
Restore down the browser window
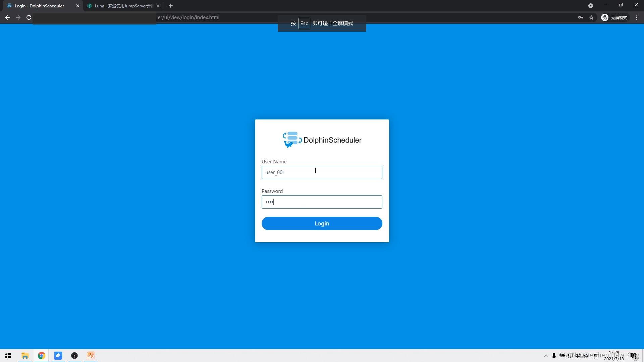coord(621,5)
